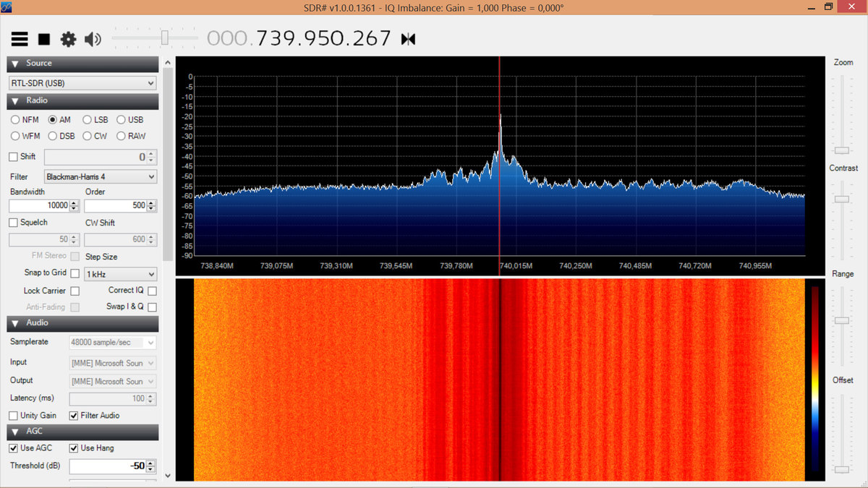Click the Order spinner arrows

coord(151,205)
